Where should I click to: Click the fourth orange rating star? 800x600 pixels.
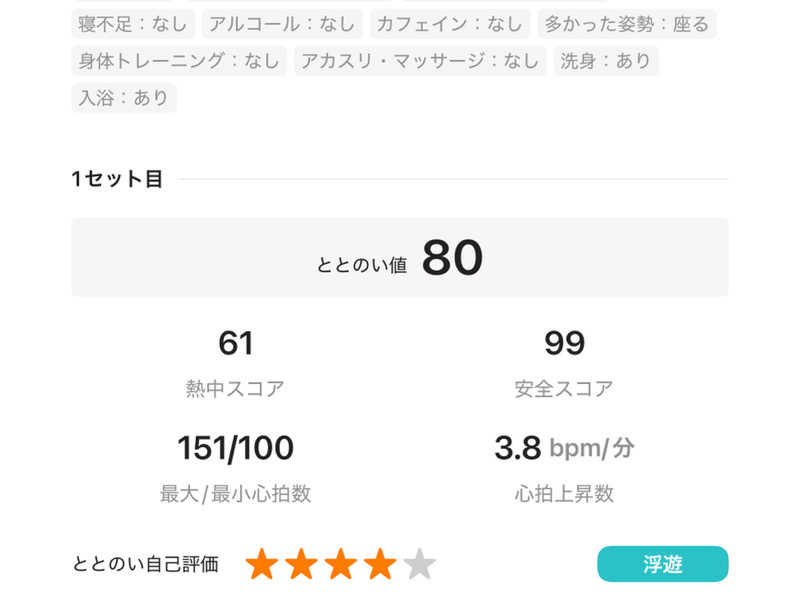tap(380, 564)
